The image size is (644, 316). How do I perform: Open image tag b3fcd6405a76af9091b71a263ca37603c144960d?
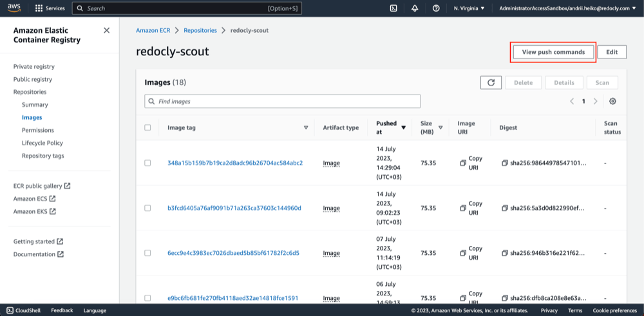coord(234,208)
